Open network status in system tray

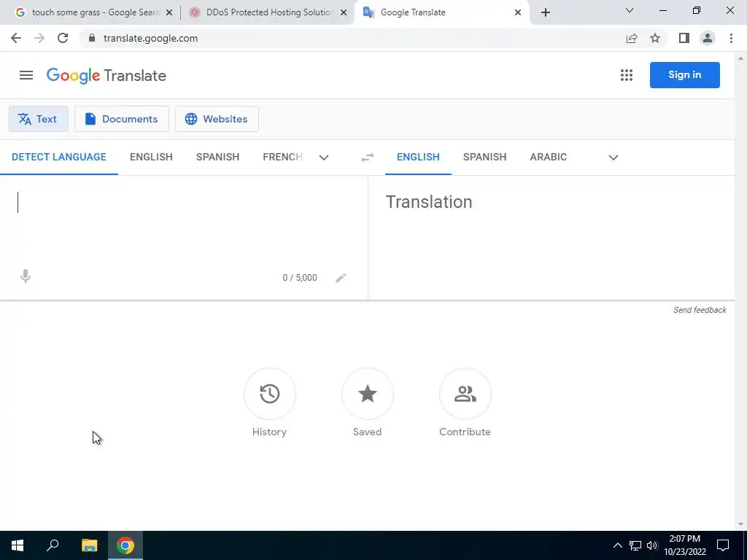(x=635, y=545)
